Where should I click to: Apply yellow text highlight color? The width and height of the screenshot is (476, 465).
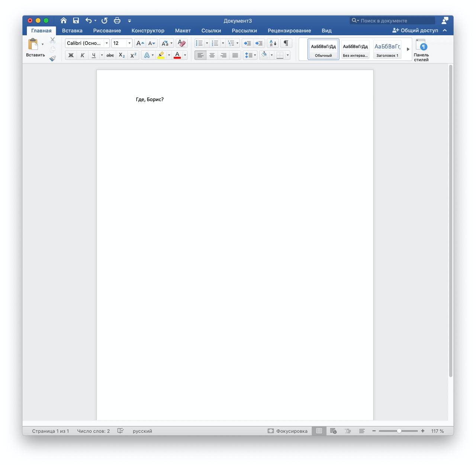(x=161, y=55)
